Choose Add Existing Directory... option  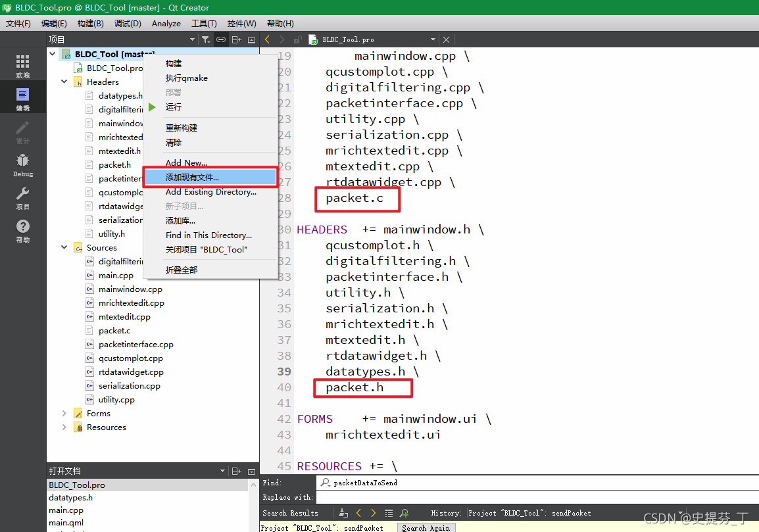210,192
